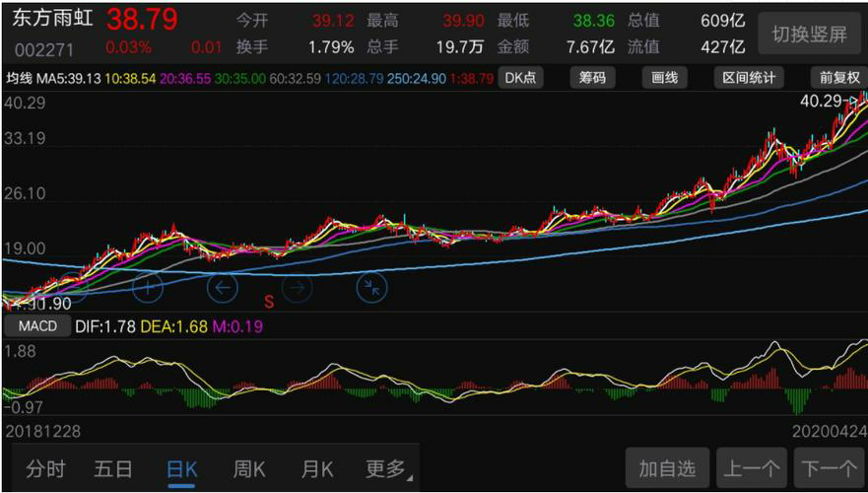Open the DK点 indicator
Viewport: 868px width, 493px height.
click(520, 78)
